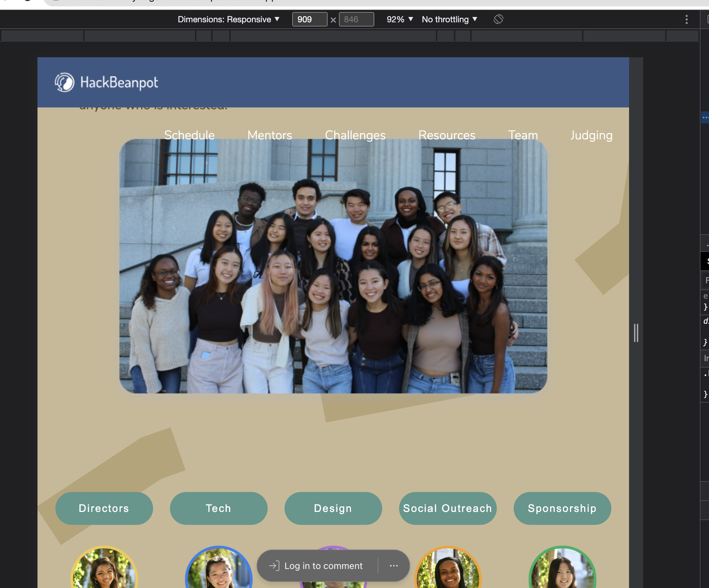The width and height of the screenshot is (709, 588).
Task: Open the Schedule nav link
Action: (189, 135)
